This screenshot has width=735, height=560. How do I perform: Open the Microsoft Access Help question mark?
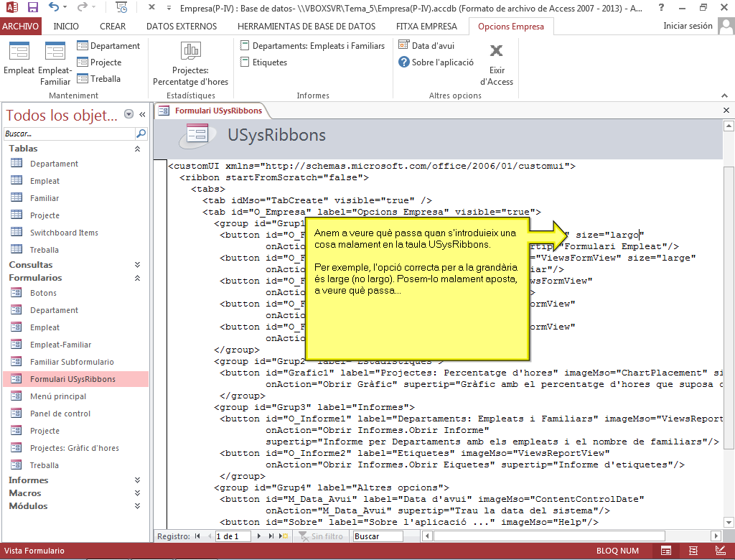(x=661, y=7)
